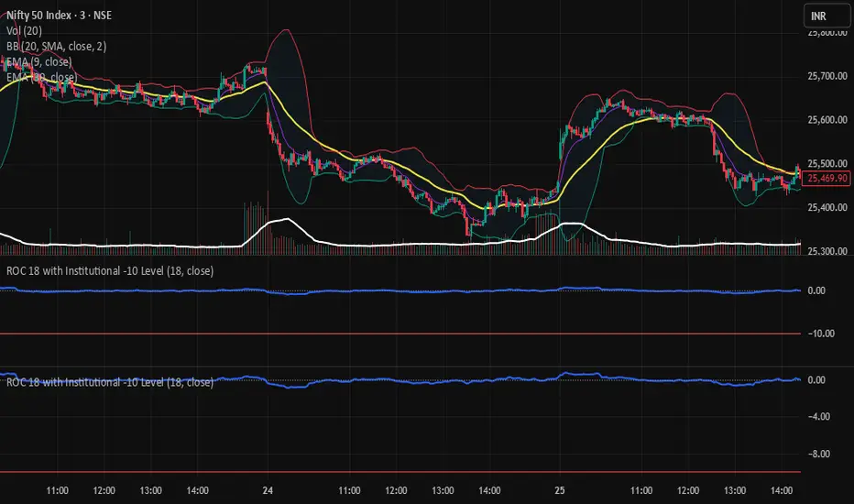Select the BB (20, SMA, close, 2) legend
This screenshot has height=504, width=854.
coord(56,47)
